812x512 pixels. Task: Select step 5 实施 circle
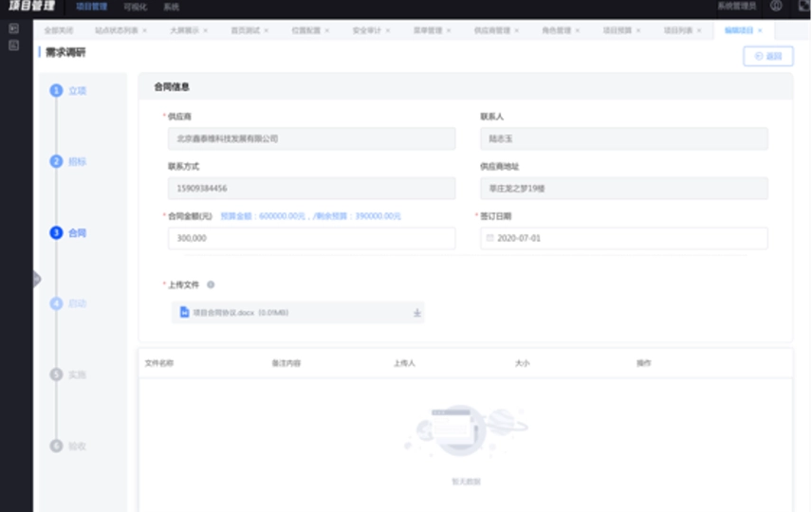(56, 375)
